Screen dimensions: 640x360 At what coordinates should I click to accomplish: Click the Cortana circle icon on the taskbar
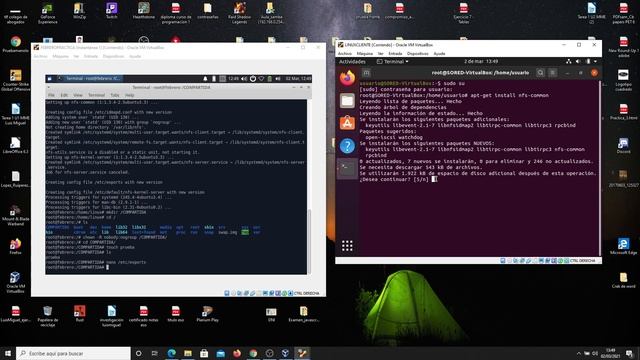click(x=138, y=353)
